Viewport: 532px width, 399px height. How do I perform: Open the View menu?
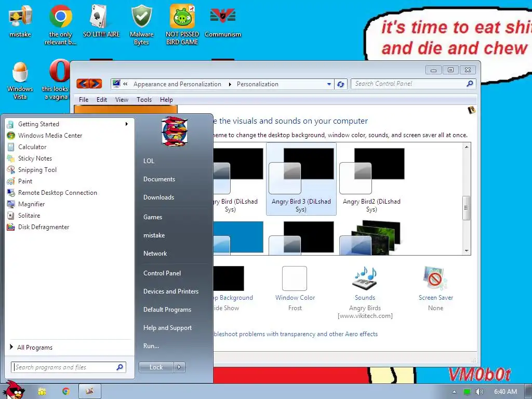click(x=122, y=100)
